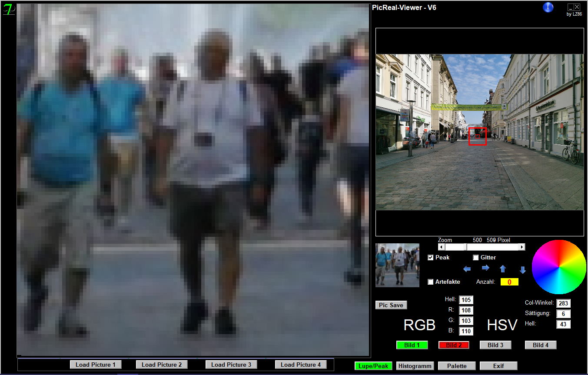Move selection left with blue arrow
Viewport: 588px width, 375px height.
467,269
